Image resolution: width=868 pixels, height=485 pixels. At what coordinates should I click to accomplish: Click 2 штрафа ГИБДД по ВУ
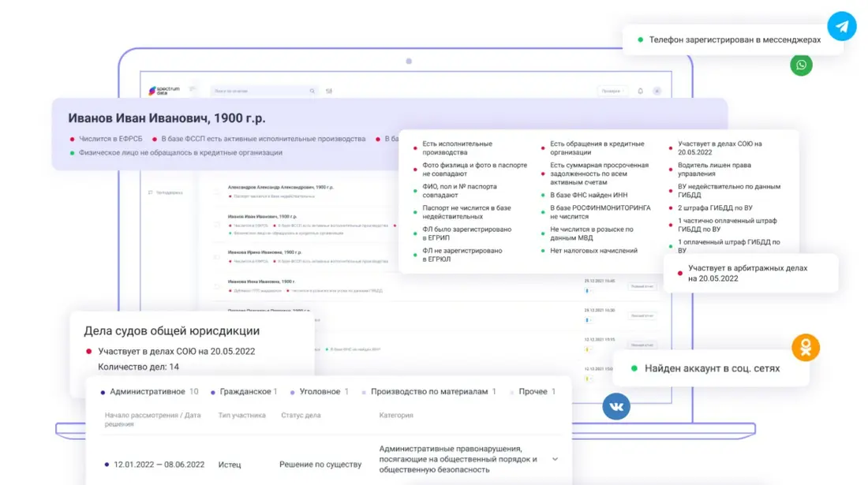[715, 208]
